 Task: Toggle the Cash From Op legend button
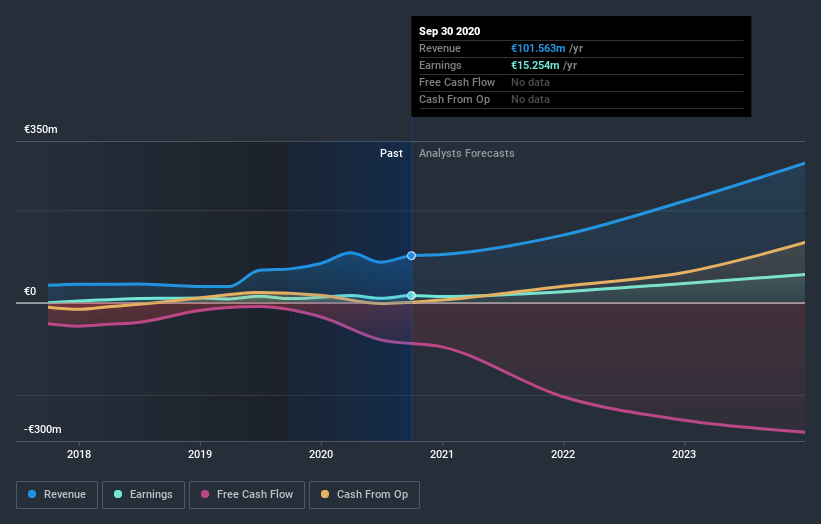point(364,495)
